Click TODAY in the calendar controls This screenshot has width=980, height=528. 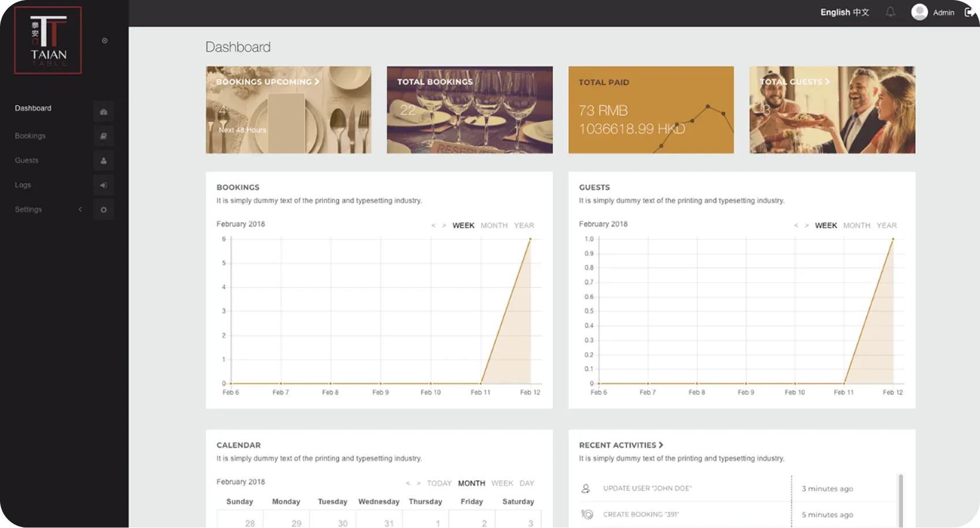(439, 483)
